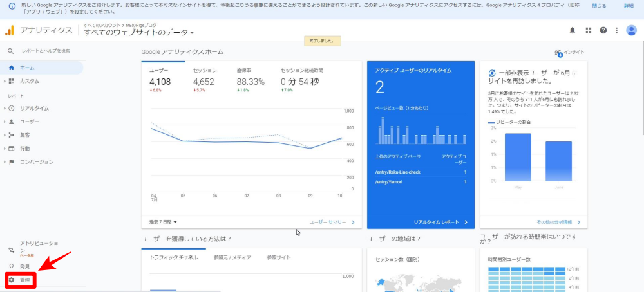
Task: Click the リアルタイム clock icon
Action: point(11,108)
